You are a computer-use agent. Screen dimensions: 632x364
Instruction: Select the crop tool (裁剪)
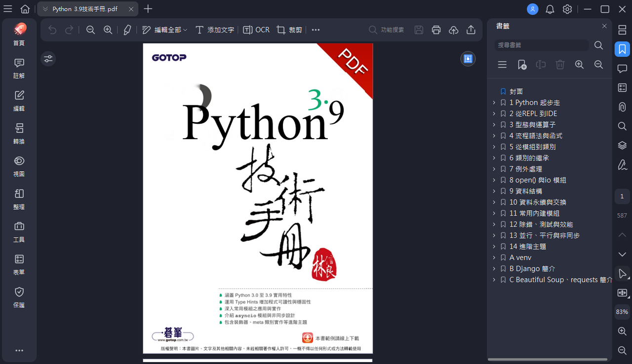click(x=290, y=30)
